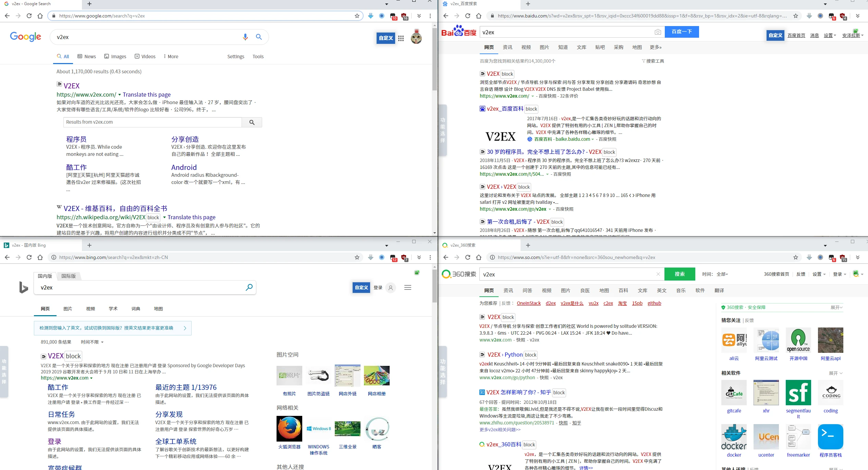Image resolution: width=868 pixels, height=470 pixels.
Task: Click the 自定义 button on Google page
Action: click(x=386, y=38)
